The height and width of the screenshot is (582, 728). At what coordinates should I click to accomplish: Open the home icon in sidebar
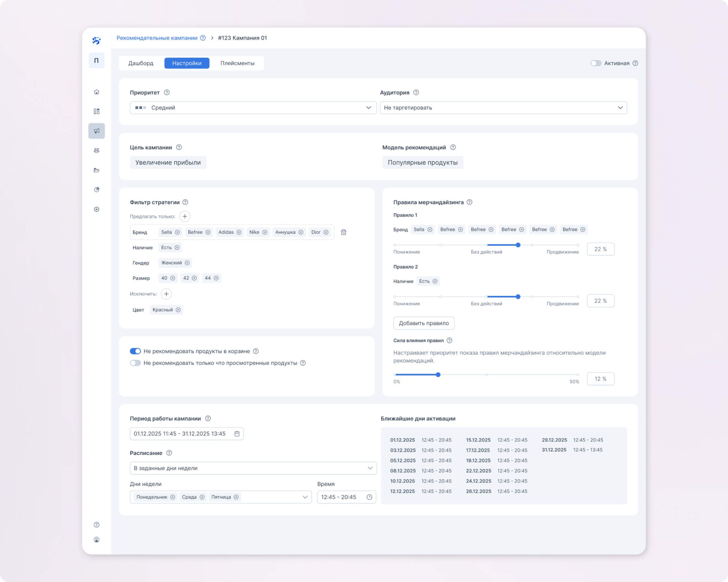click(96, 92)
